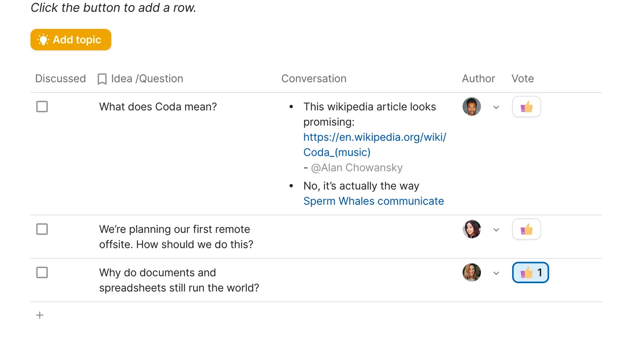Image resolution: width=644 pixels, height=344 pixels.
Task: Upvote the 'What does Coda mean?' topic
Action: (526, 107)
